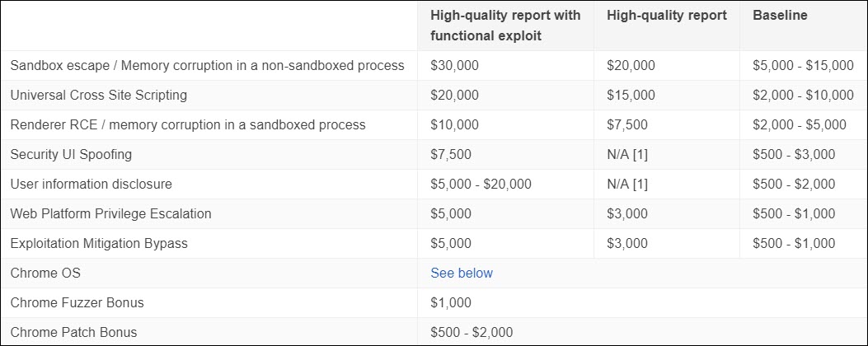
Task: Click the 'Chrome OS' row label
Action: tap(45, 273)
